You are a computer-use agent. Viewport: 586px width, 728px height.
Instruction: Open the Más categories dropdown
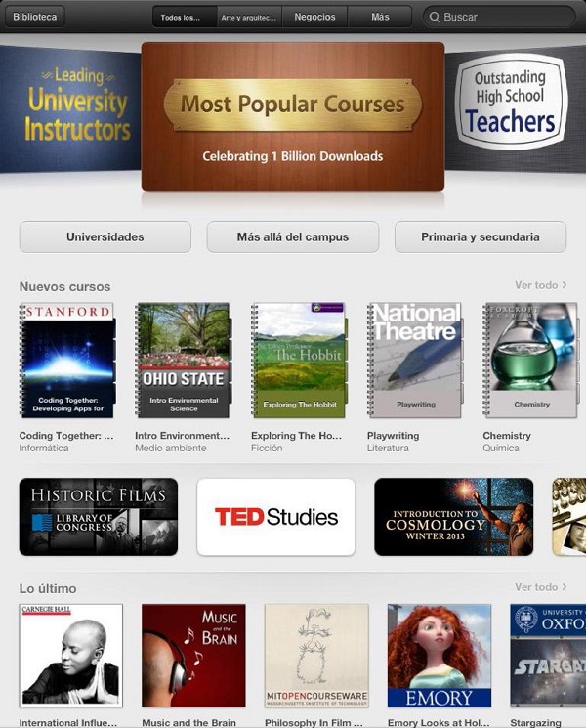[x=380, y=18]
